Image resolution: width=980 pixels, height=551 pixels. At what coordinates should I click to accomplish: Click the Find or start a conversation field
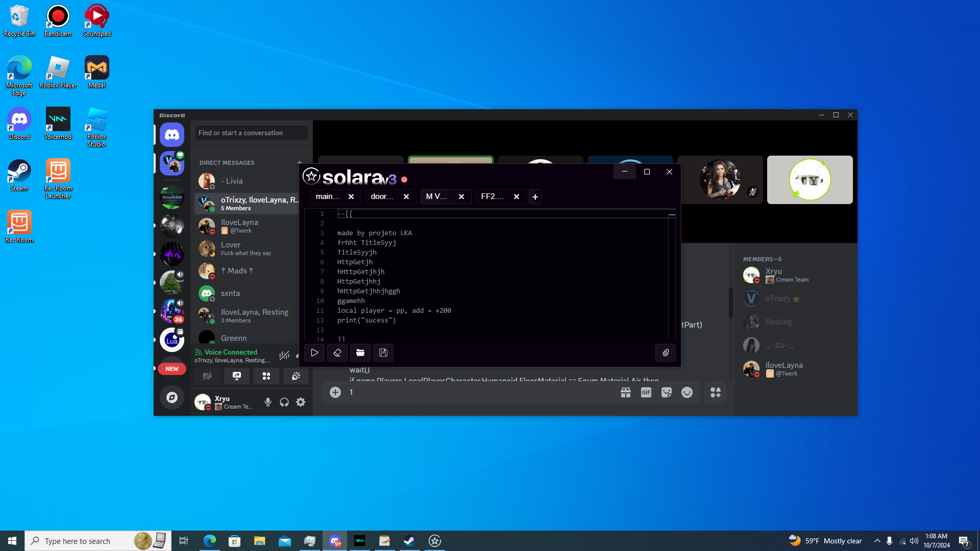point(251,133)
